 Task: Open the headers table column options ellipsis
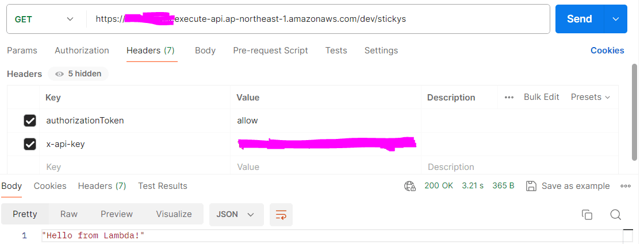[509, 98]
